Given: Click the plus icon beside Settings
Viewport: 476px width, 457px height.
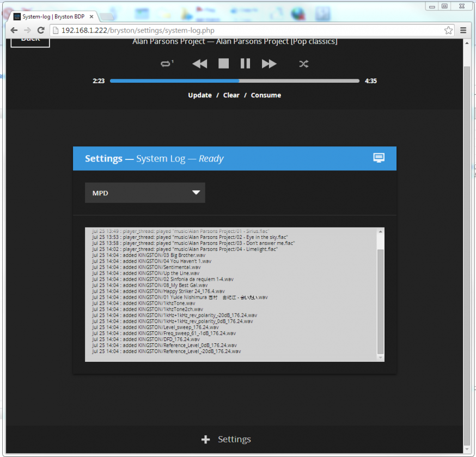Looking at the screenshot, I should click(205, 440).
